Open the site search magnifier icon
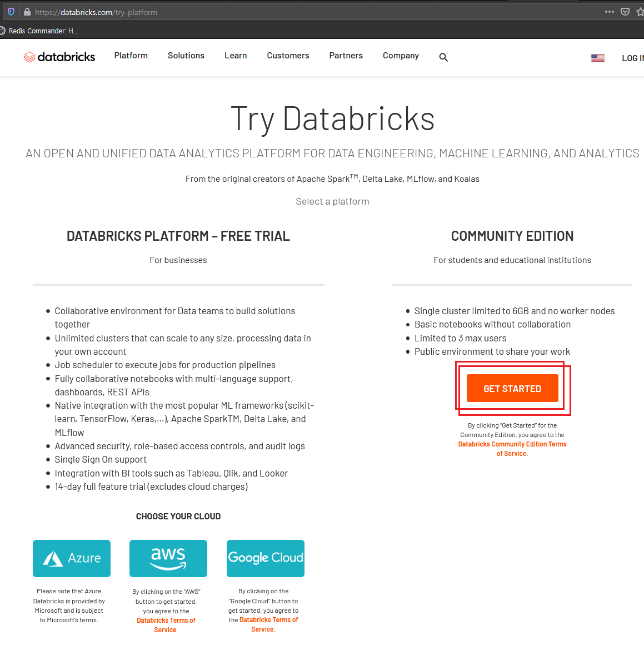Viewport: 644px width, 645px height. [x=443, y=57]
